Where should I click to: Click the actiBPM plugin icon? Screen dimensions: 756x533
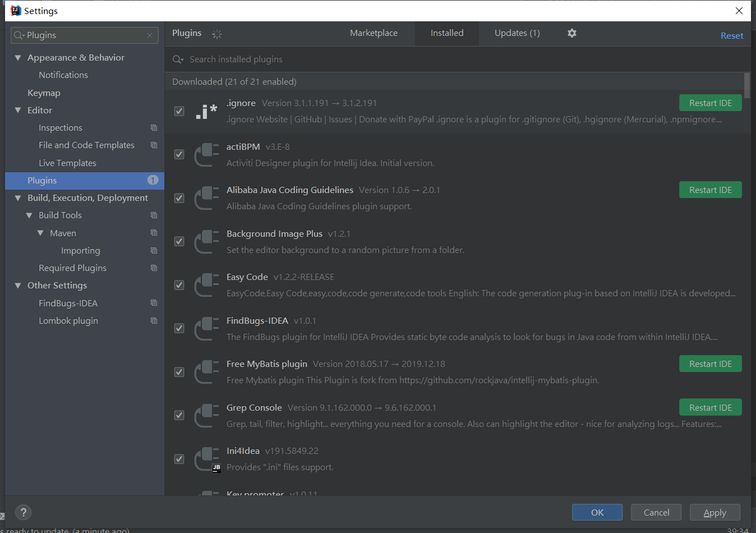pos(206,155)
